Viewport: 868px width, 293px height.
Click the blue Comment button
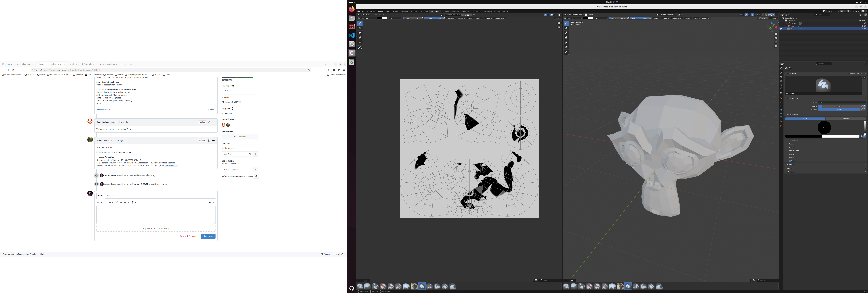click(208, 236)
